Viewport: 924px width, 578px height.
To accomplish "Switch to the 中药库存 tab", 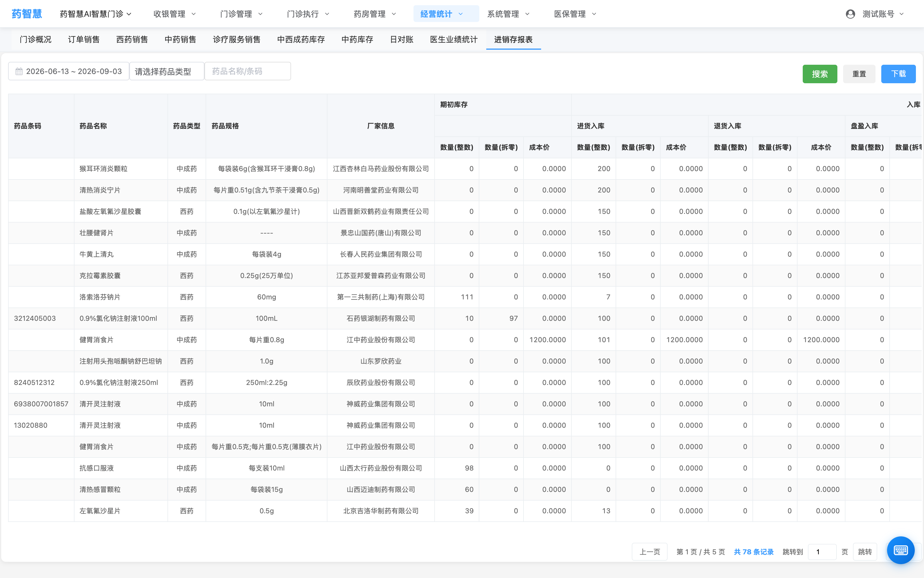I will (x=357, y=39).
